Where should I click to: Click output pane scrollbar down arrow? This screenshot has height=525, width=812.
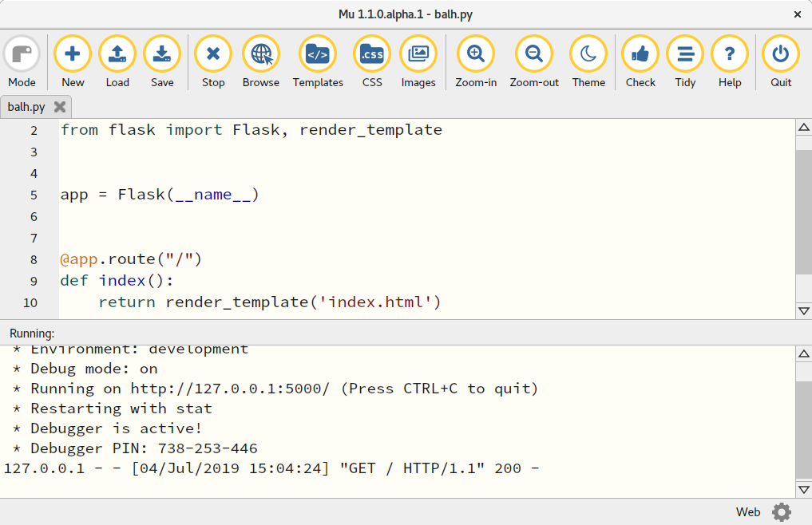tap(804, 489)
